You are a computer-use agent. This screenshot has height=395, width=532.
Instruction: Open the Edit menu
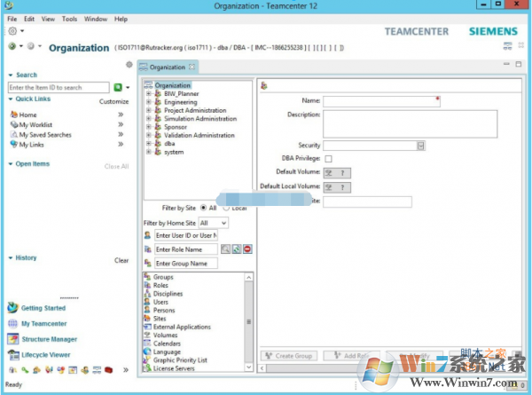(x=29, y=19)
